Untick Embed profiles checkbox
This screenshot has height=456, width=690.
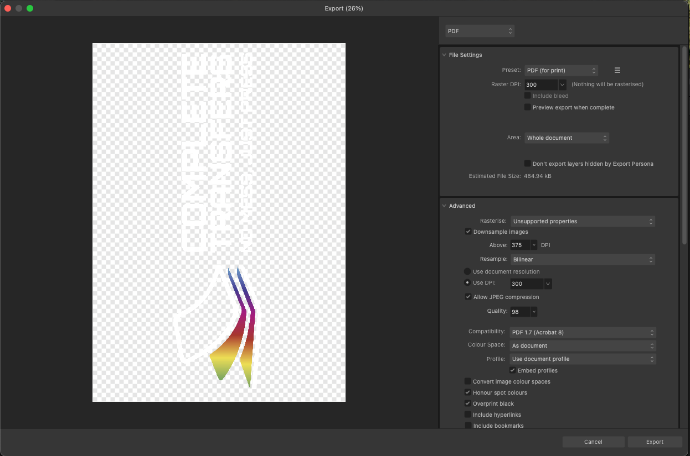pos(512,370)
